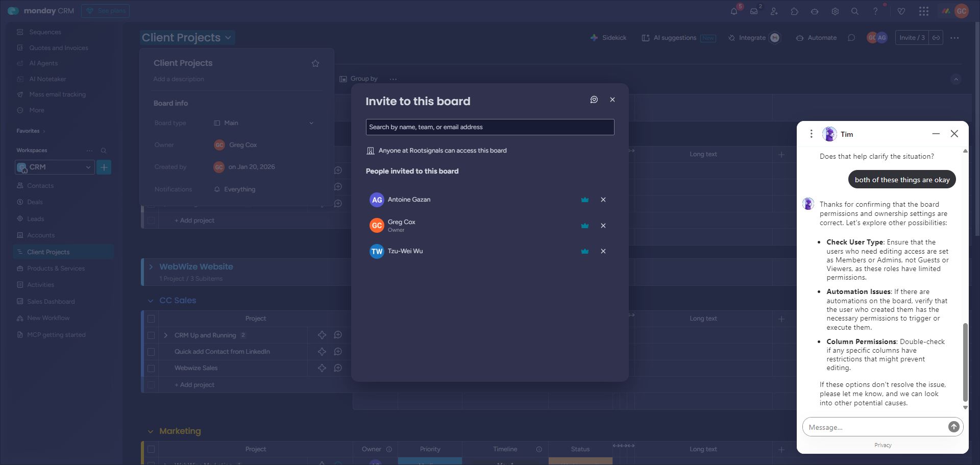Check the Webwize Sales row checkbox
The width and height of the screenshot is (980, 465).
[x=151, y=368]
